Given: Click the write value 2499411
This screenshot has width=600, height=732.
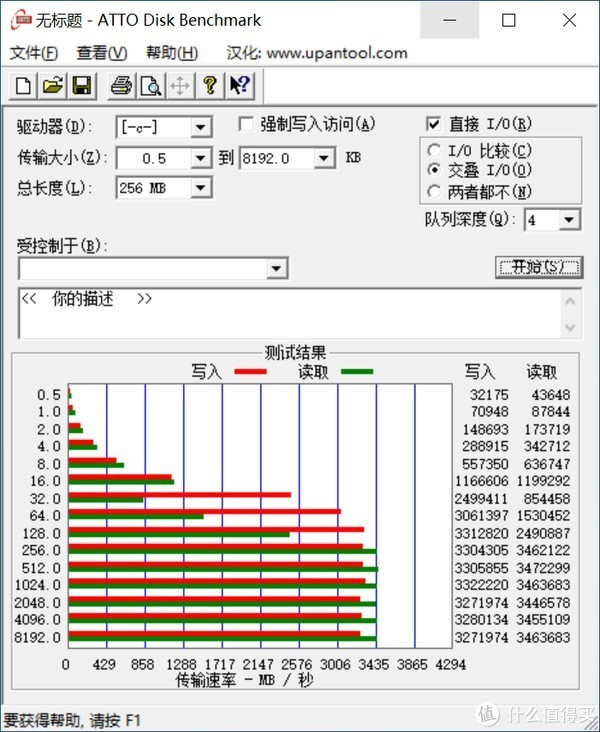Looking at the screenshot, I should [481, 499].
